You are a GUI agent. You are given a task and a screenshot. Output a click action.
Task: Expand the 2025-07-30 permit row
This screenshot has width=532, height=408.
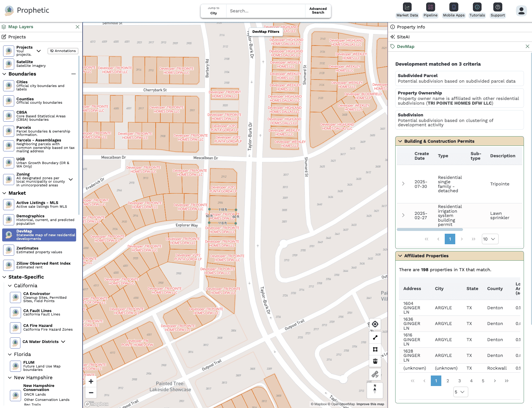coord(403,184)
